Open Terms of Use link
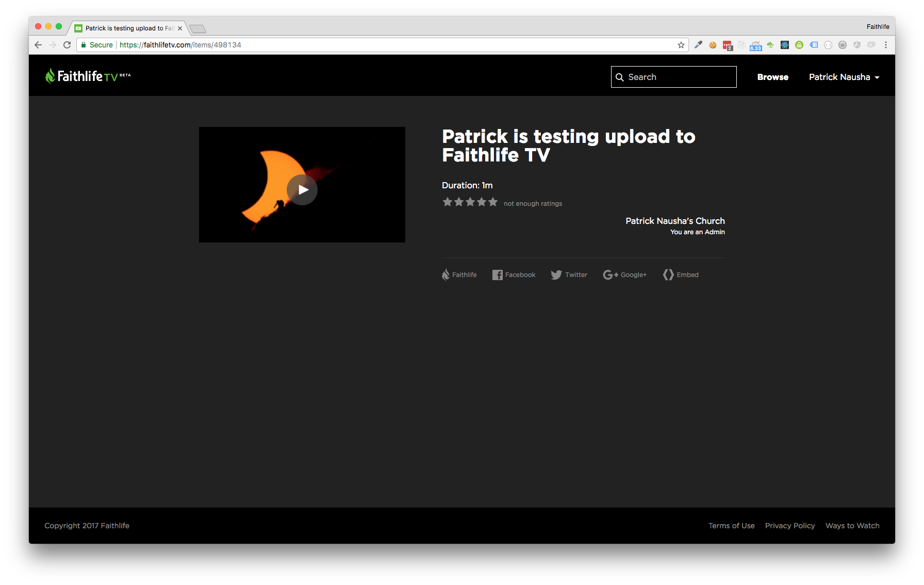This screenshot has height=585, width=924. 731,526
